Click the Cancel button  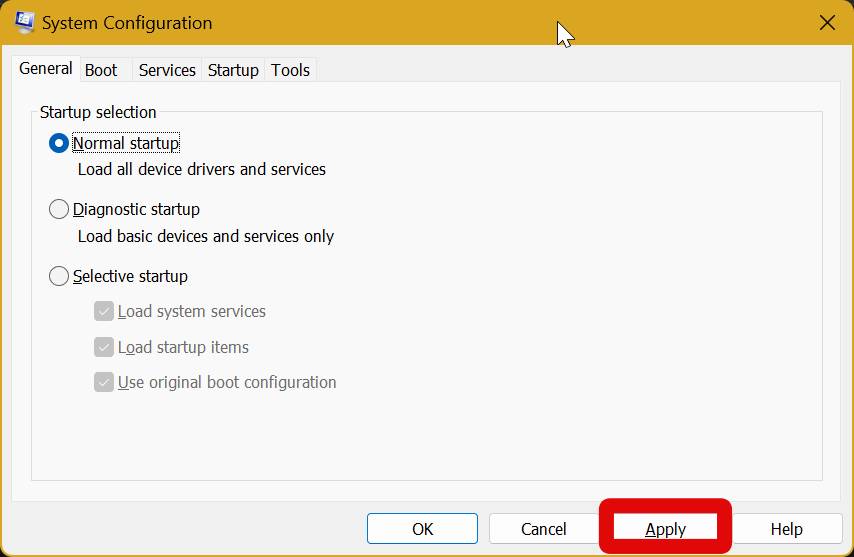point(544,529)
